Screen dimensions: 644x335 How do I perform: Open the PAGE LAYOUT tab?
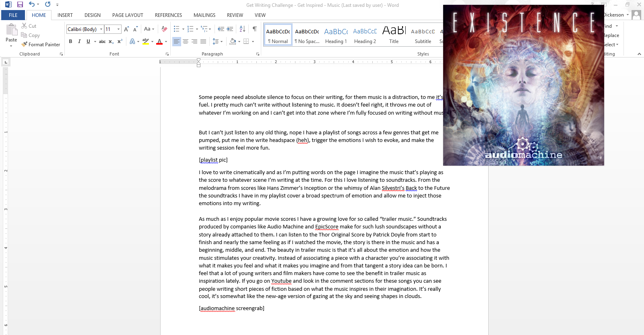coord(128,15)
